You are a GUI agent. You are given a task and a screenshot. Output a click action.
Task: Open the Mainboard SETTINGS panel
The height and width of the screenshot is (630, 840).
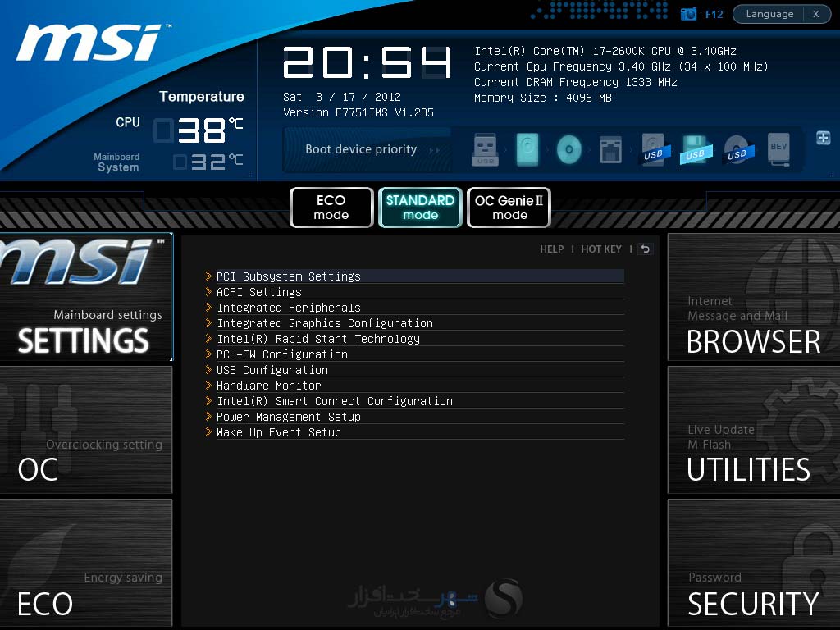[x=86, y=297]
